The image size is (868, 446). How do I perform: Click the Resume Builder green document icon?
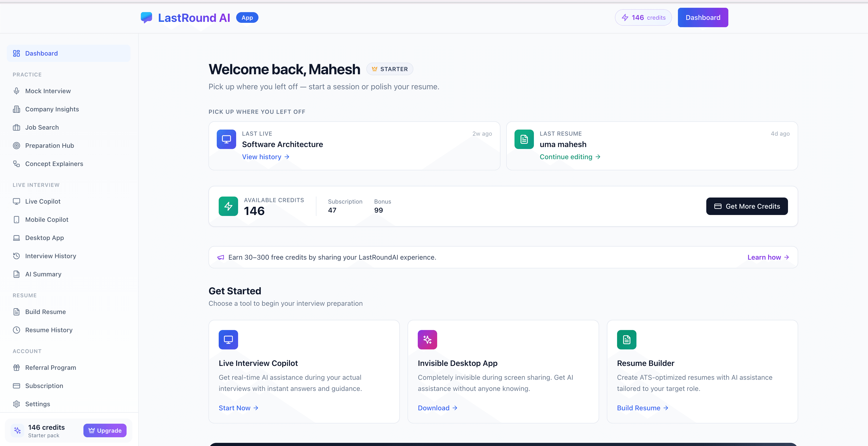click(x=627, y=339)
